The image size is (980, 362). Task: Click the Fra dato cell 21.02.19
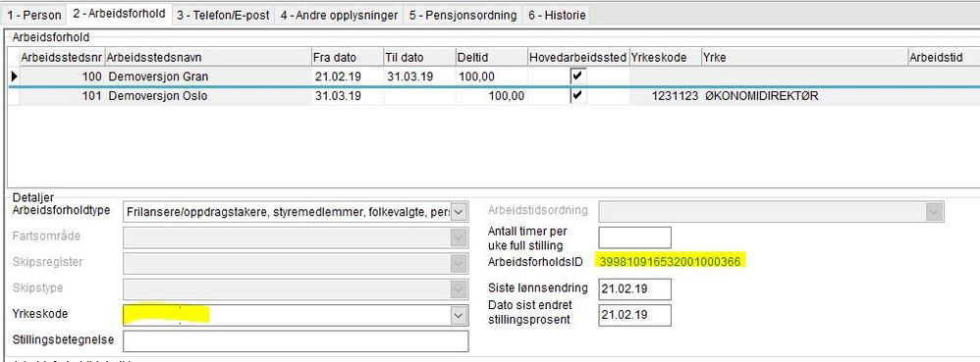click(348, 77)
